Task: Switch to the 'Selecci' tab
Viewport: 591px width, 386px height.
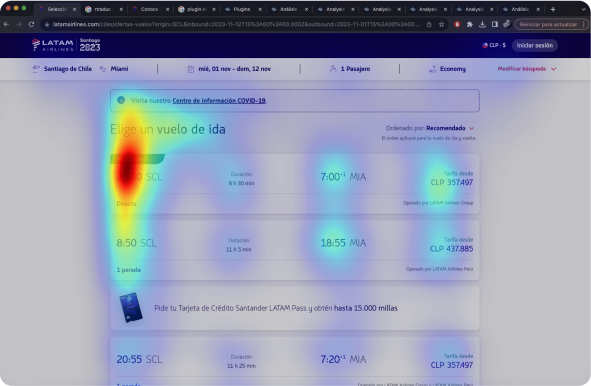Action: (x=56, y=9)
